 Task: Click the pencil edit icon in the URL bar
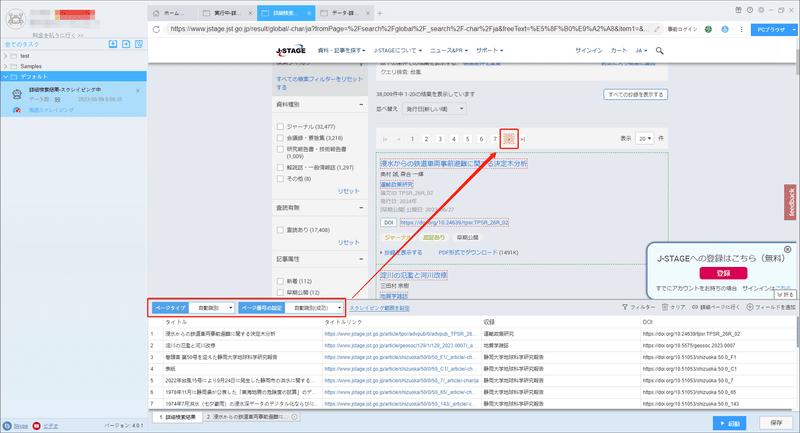coord(657,29)
